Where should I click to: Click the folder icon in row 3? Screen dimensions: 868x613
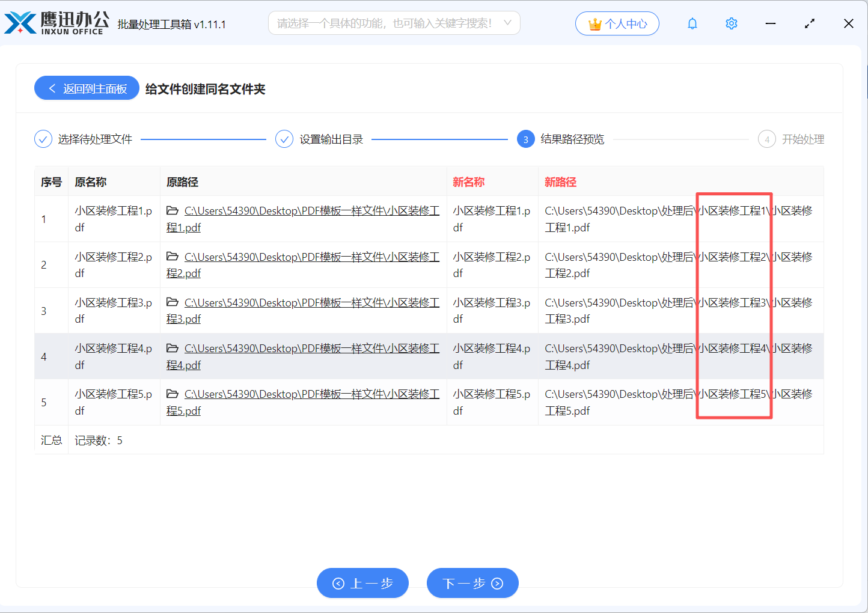pos(173,302)
